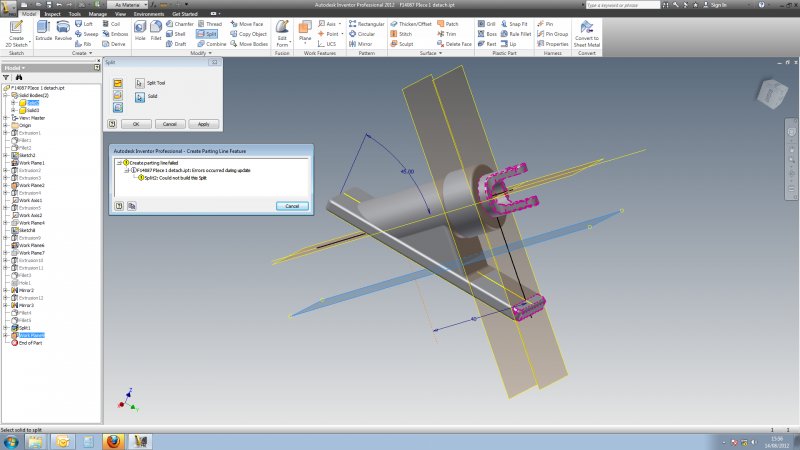Open the Find binoculars icon in browser panel
Viewport: 800px width, 450px height.
tap(20, 77)
